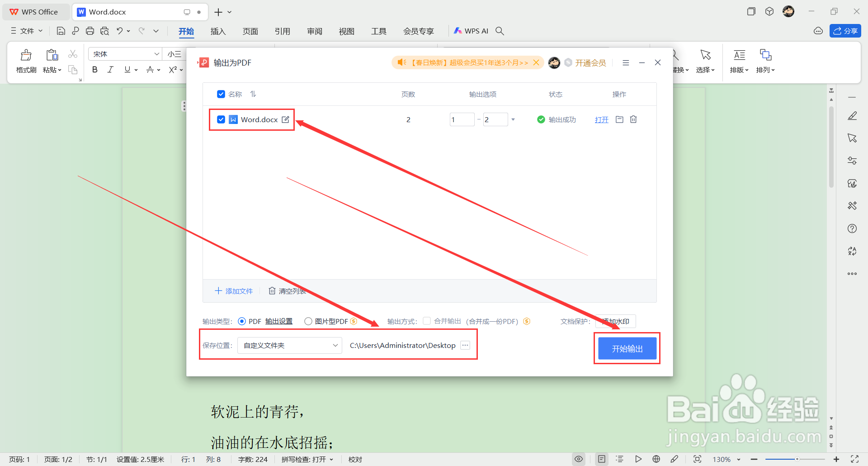Select the 图片型PDF radio button
The width and height of the screenshot is (868, 466).
pyautogui.click(x=308, y=321)
